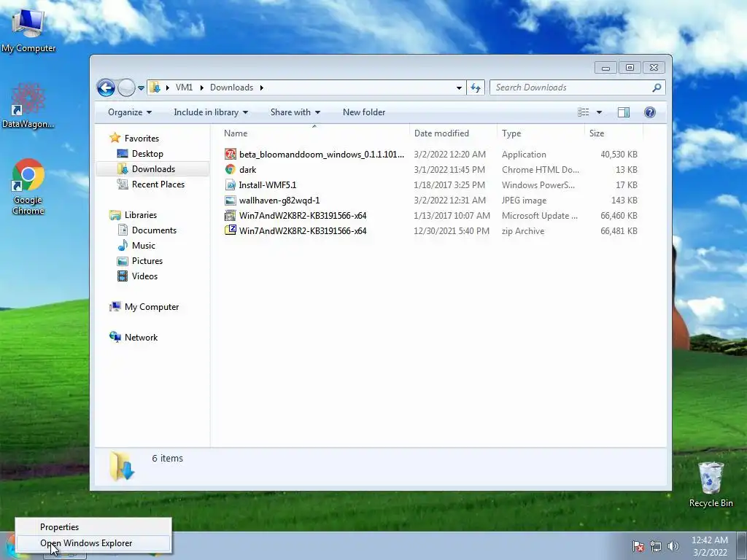This screenshot has height=560, width=747.
Task: Select VM1 in the address breadcrumb
Action: 184,87
